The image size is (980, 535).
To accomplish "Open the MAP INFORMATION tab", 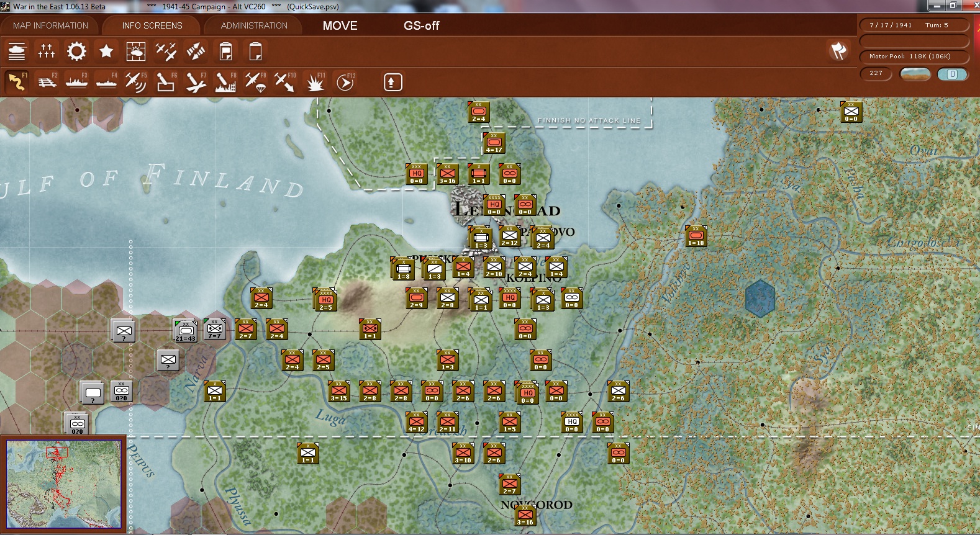I will pyautogui.click(x=51, y=25).
